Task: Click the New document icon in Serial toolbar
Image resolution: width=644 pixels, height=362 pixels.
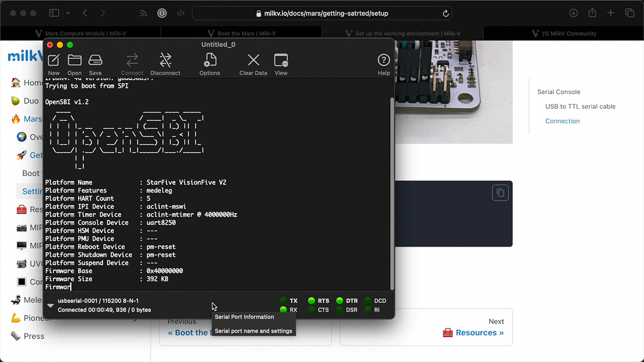Action: click(54, 60)
